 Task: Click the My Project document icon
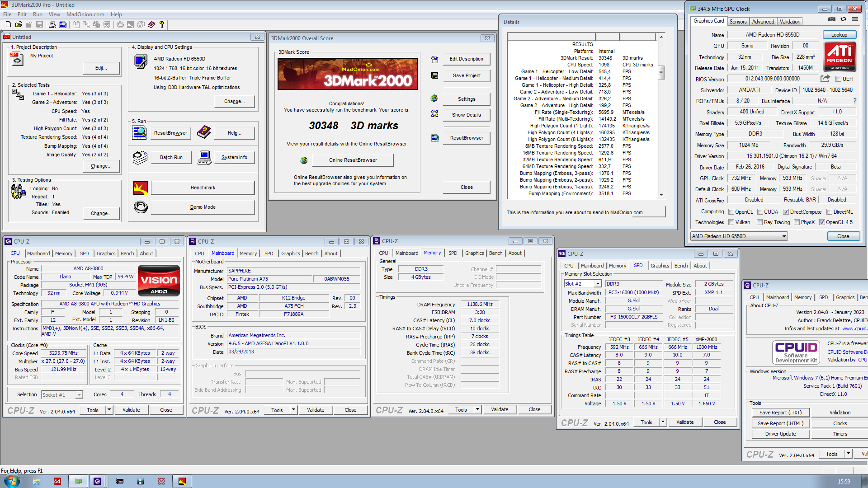pos(17,59)
